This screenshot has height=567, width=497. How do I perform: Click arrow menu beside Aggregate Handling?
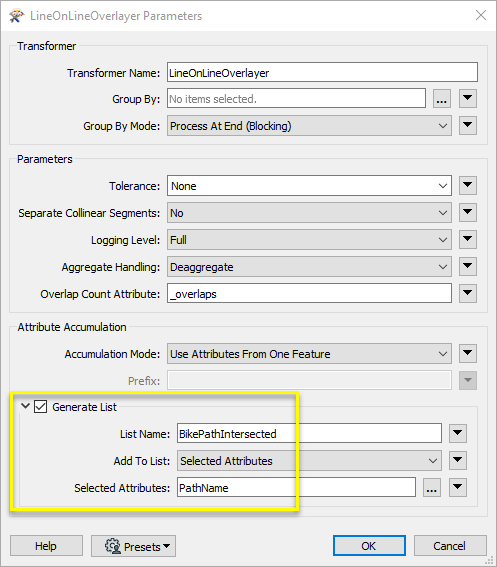coord(468,267)
